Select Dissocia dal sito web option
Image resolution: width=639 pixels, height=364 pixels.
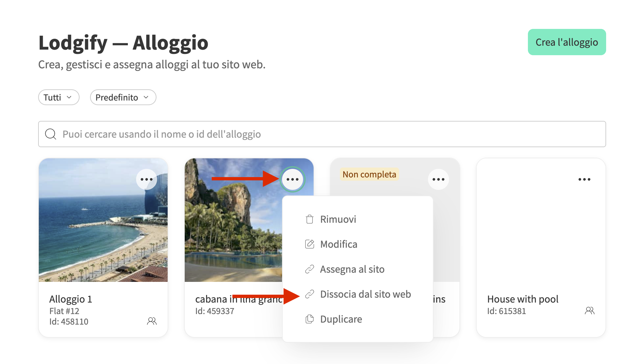tap(365, 294)
